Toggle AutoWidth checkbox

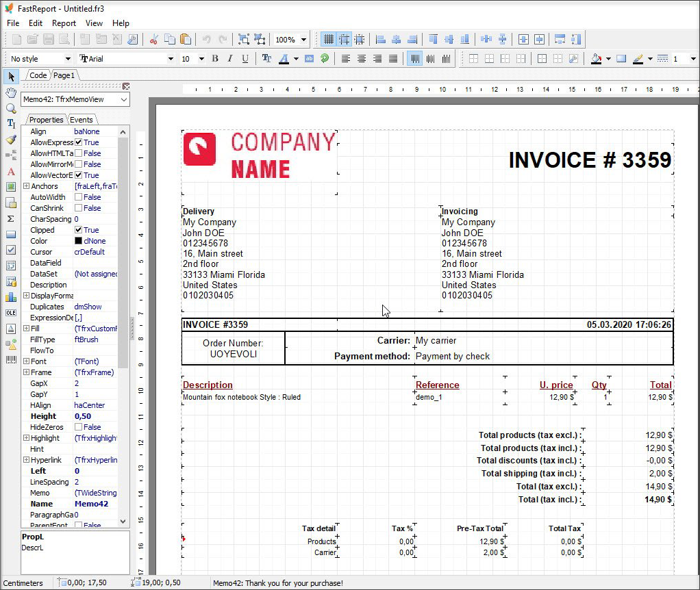point(79,197)
